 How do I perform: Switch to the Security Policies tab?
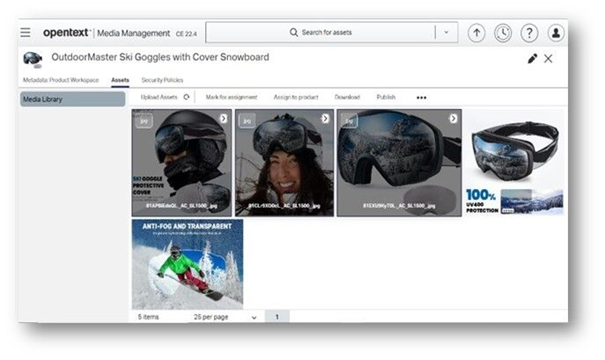pos(162,80)
